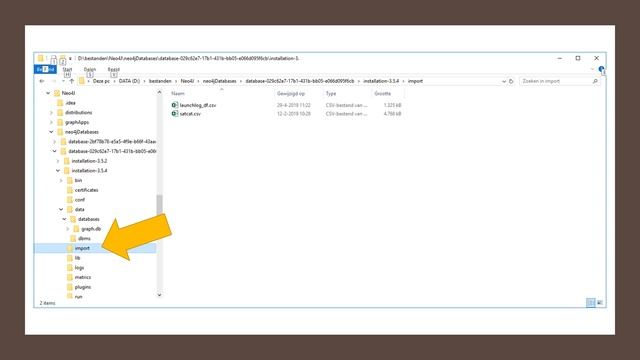Click 'Deze pc' in the address bar
Screen dimensions: 640x360
pyautogui.click(x=101, y=81)
